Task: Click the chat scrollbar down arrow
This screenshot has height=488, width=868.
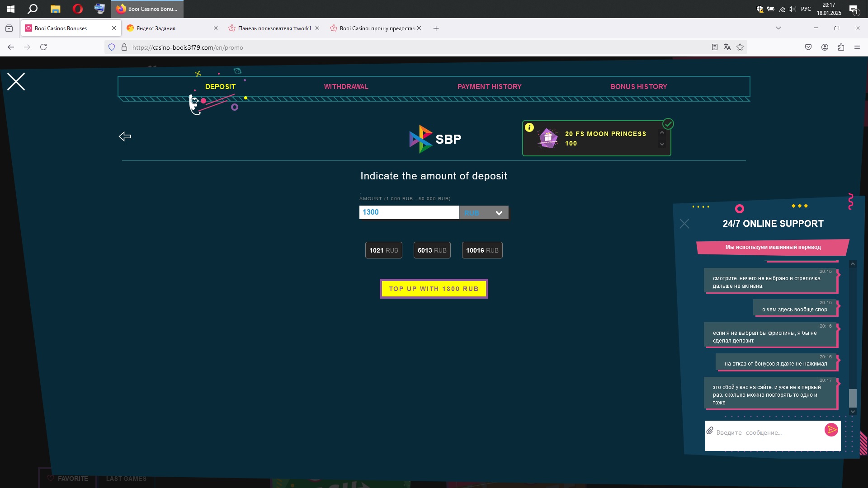Action: [x=853, y=412]
